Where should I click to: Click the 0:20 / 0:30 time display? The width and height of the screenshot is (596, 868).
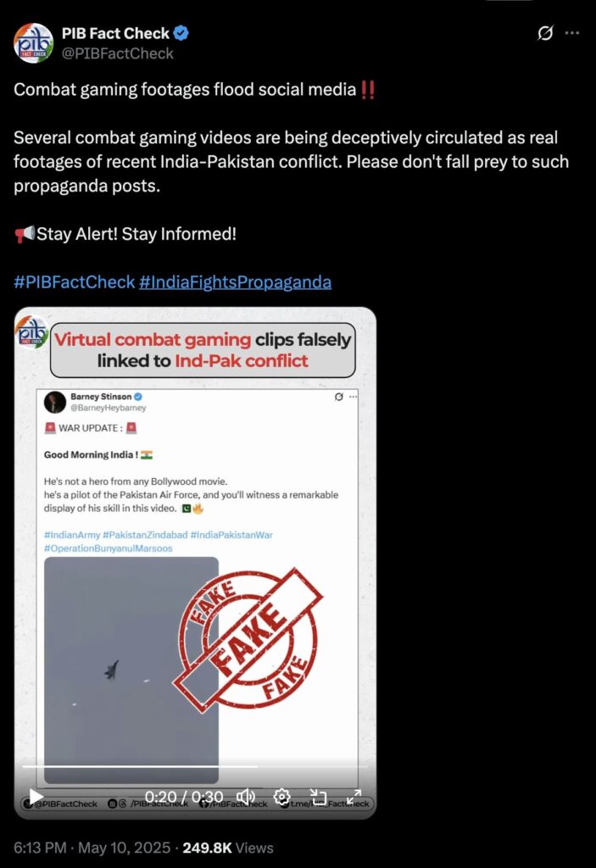point(184,797)
